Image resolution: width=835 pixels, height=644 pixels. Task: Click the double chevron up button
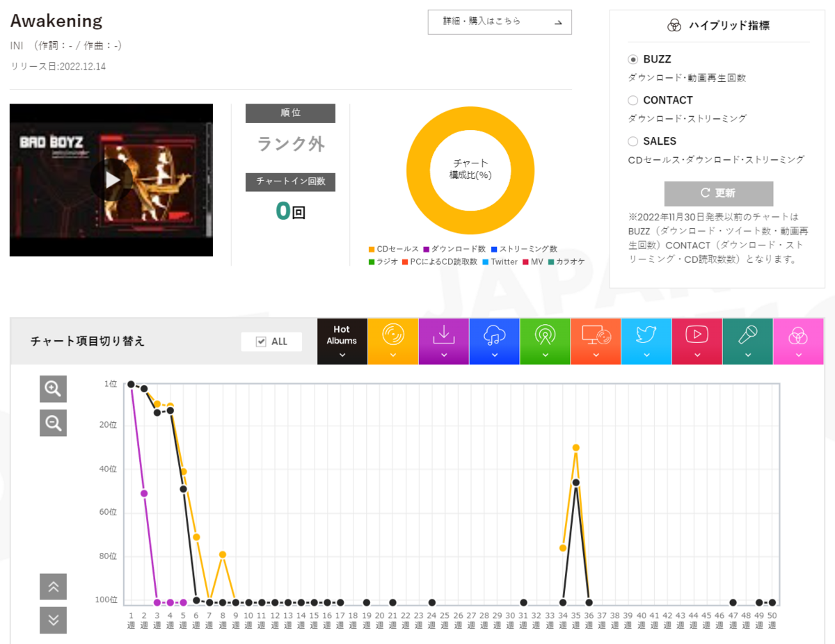(x=53, y=587)
